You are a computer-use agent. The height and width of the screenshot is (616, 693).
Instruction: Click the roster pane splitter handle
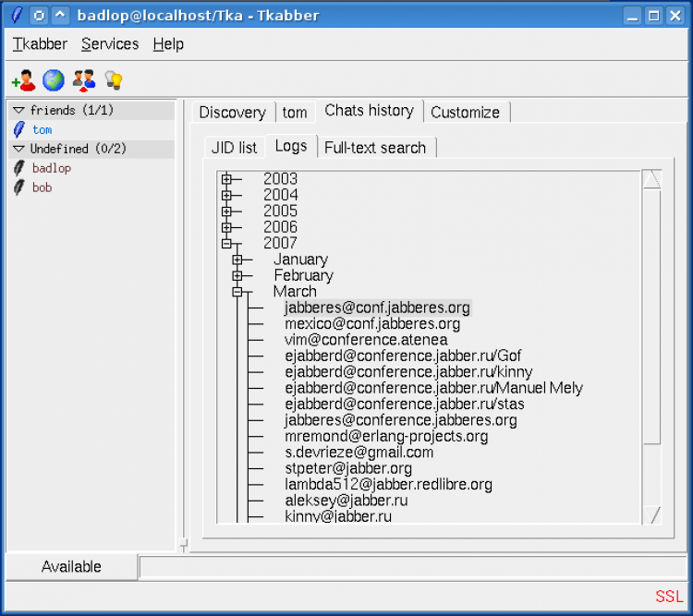(184, 543)
